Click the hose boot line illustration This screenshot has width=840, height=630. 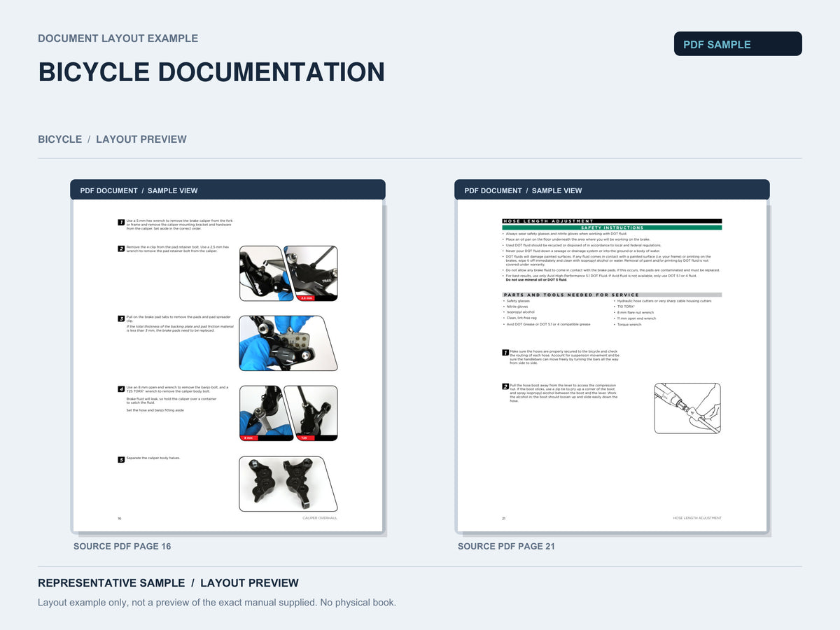coord(687,408)
